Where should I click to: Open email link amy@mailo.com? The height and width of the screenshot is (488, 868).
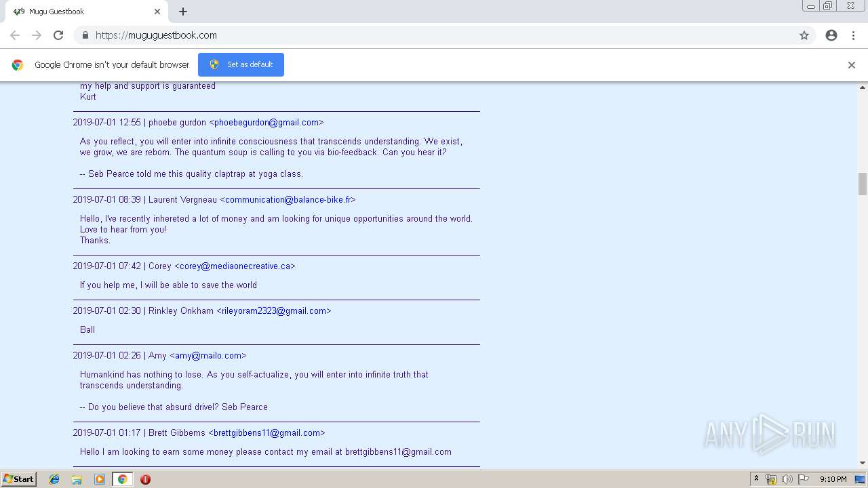tap(208, 356)
